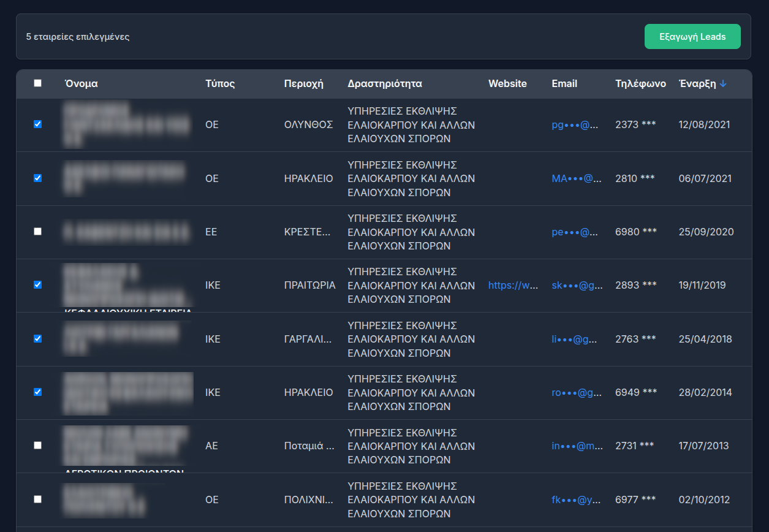
Task: Check the ΠΟΛΙΧΝΙ... row checkbox
Action: pyautogui.click(x=38, y=500)
